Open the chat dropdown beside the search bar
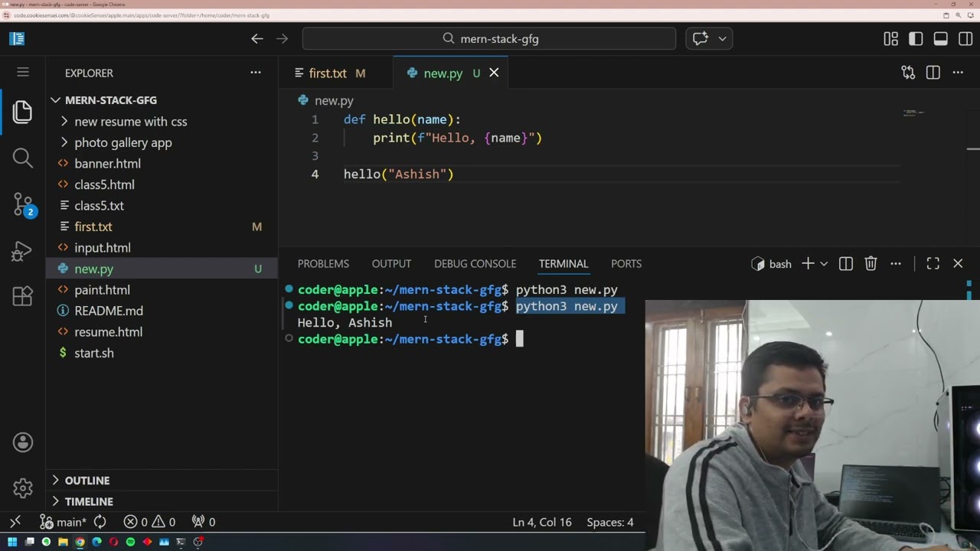Image resolution: width=980 pixels, height=551 pixels. pos(722,38)
